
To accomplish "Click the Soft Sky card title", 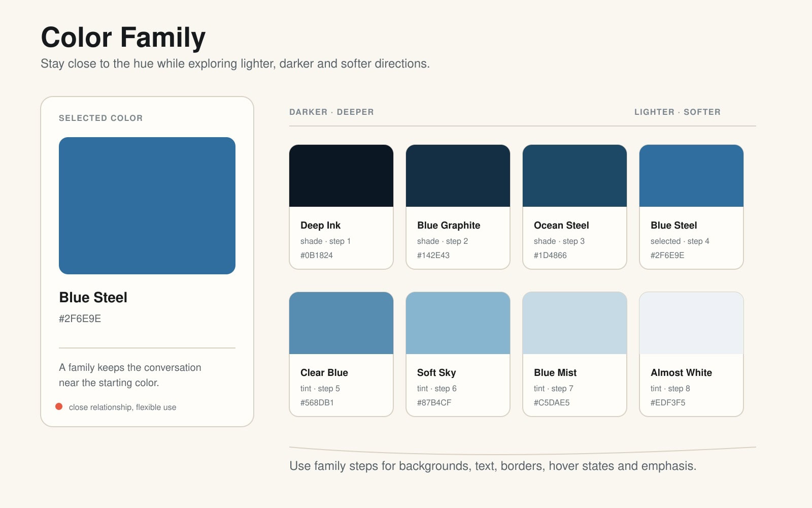I will [436, 372].
